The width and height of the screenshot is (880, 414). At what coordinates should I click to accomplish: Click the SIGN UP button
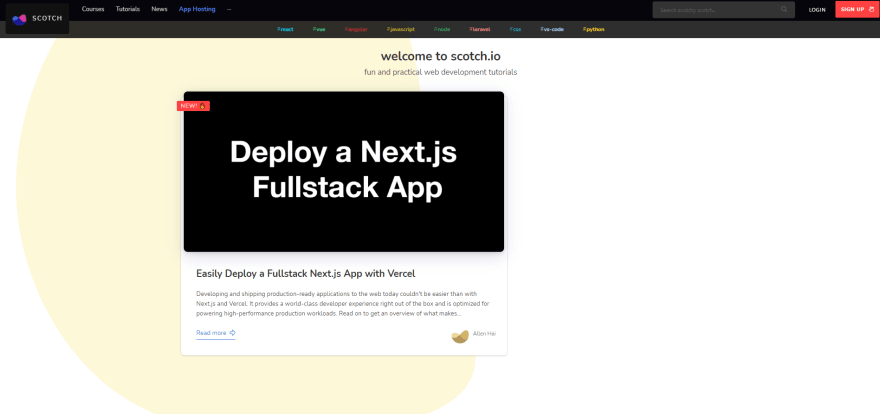[858, 10]
